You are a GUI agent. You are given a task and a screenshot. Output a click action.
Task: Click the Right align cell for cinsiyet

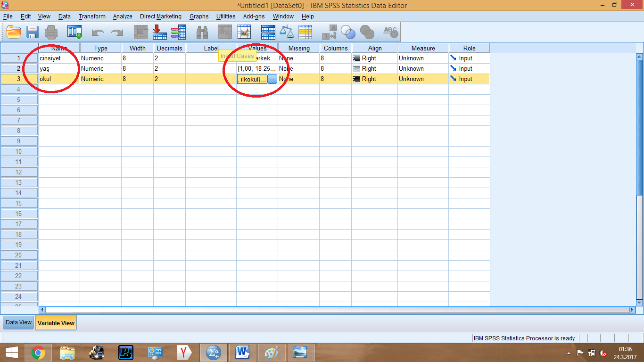tap(374, 58)
